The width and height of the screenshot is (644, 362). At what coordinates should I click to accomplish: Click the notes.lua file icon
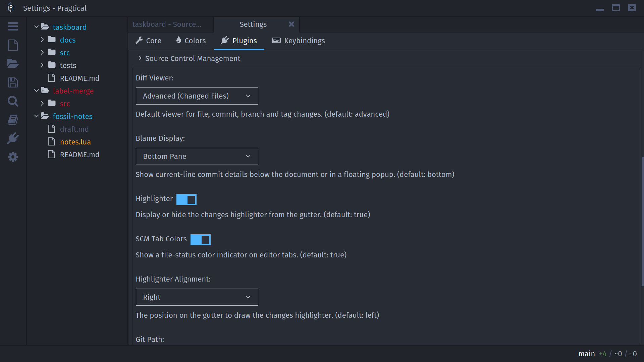click(x=51, y=141)
